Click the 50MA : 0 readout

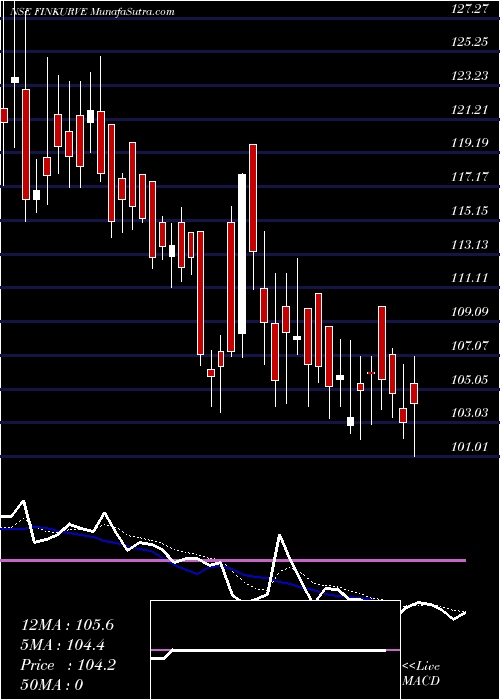(52, 685)
